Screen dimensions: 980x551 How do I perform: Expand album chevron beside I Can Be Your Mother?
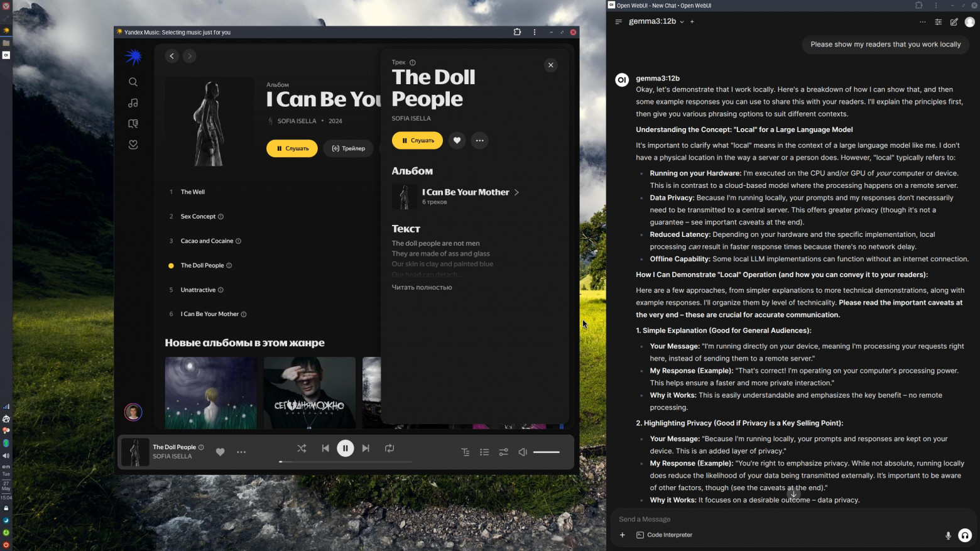coord(516,192)
